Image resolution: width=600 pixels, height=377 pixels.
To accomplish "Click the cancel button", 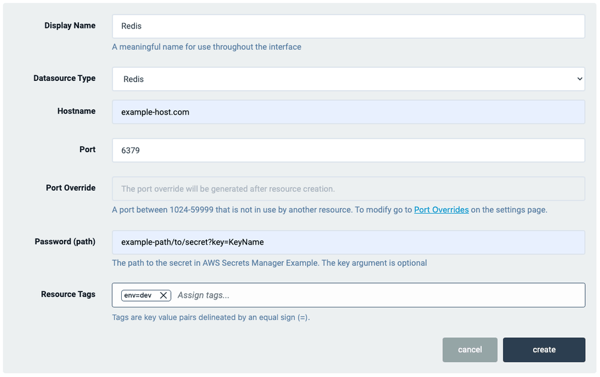I will 470,350.
